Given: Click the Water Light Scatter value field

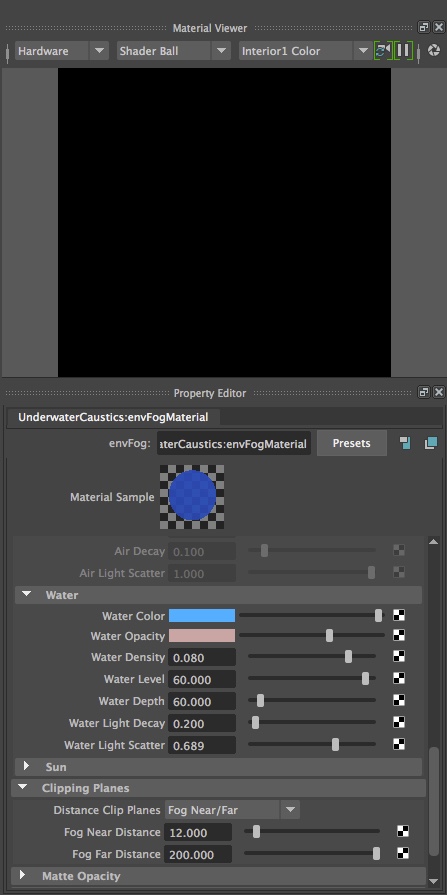Looking at the screenshot, I should point(202,745).
